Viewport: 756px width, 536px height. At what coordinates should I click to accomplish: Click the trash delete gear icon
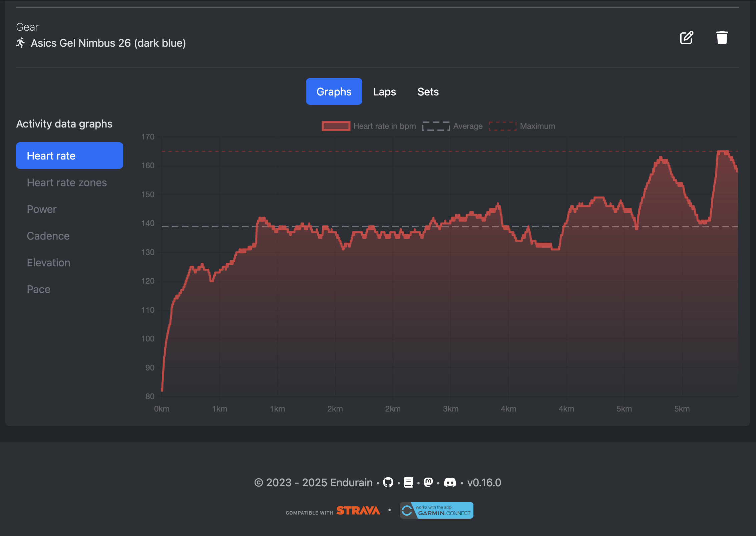722,38
